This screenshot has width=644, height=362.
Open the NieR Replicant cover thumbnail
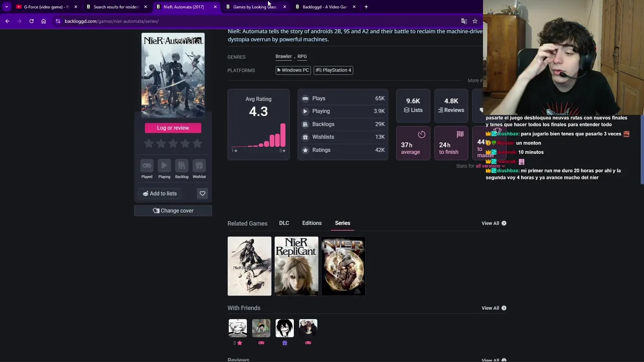pyautogui.click(x=296, y=266)
